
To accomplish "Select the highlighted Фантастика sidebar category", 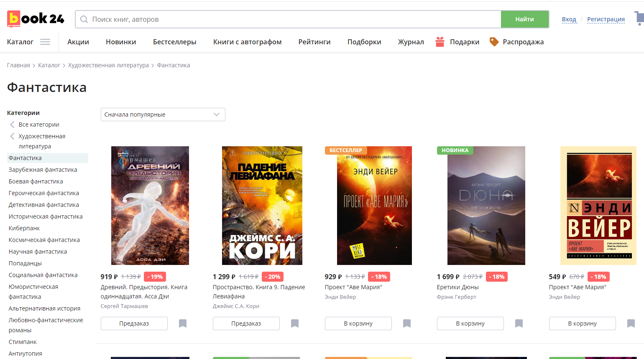I will (48, 158).
